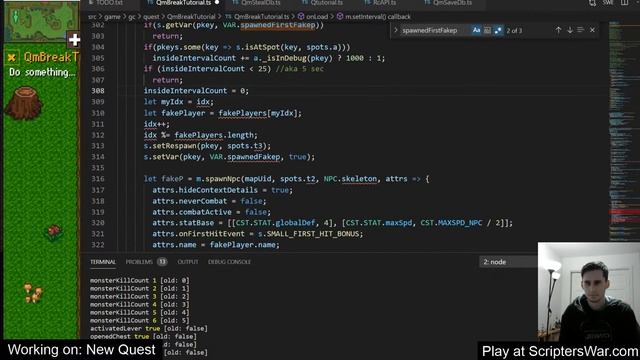
Task: Toggle Match Case in the find widget
Action: [x=476, y=30]
